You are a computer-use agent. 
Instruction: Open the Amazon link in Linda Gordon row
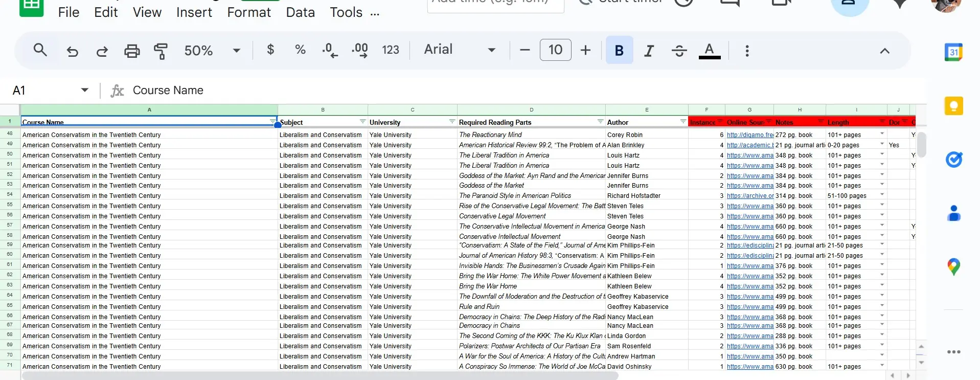coord(750,336)
